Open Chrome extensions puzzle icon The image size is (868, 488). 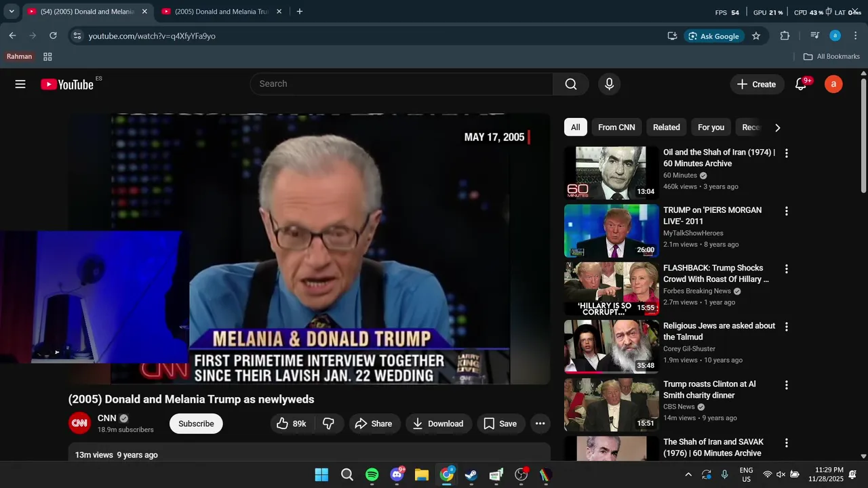pyautogui.click(x=785, y=36)
